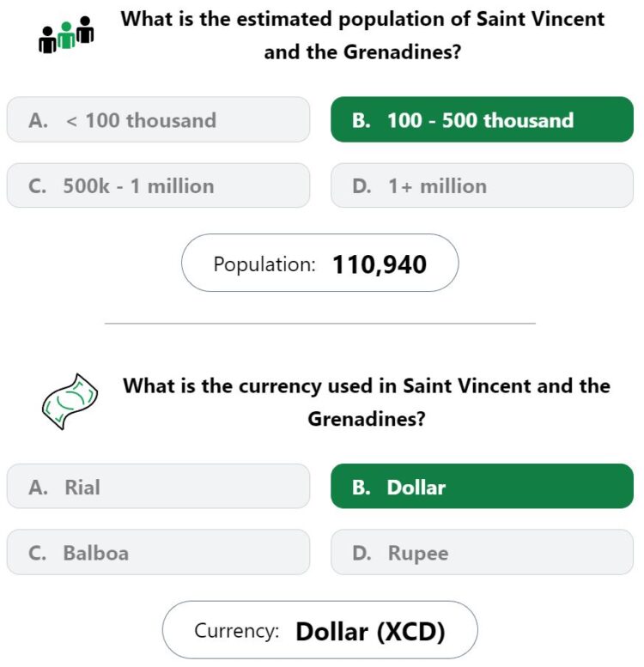
Task: Click the estimated population question text
Action: click(362, 35)
